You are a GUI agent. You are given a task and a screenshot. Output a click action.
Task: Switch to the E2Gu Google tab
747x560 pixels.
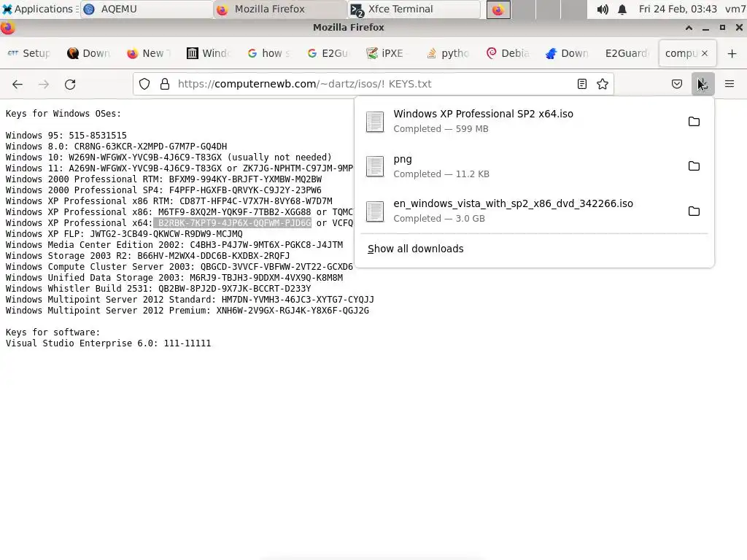[x=329, y=53]
